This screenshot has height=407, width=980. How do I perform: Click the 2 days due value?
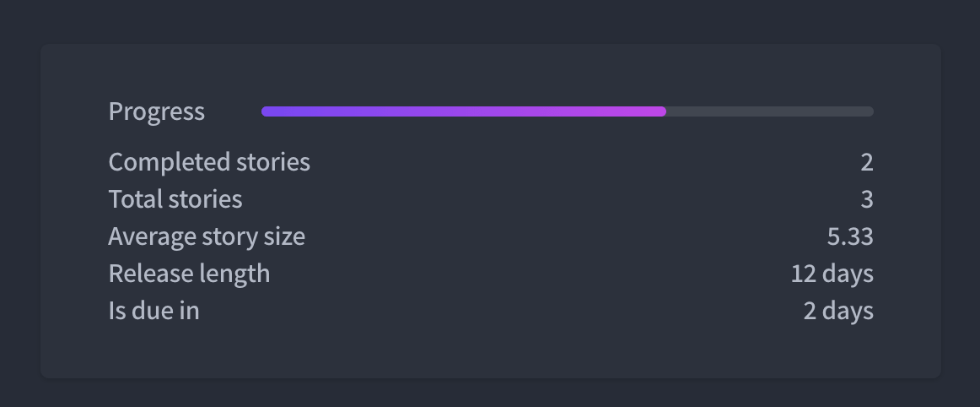coord(838,311)
